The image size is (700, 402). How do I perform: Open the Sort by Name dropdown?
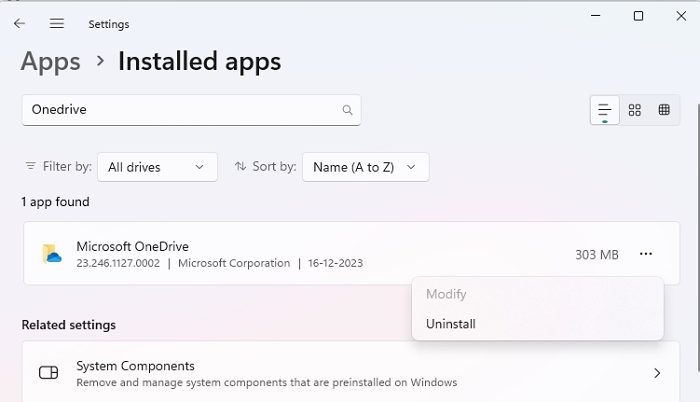click(365, 167)
